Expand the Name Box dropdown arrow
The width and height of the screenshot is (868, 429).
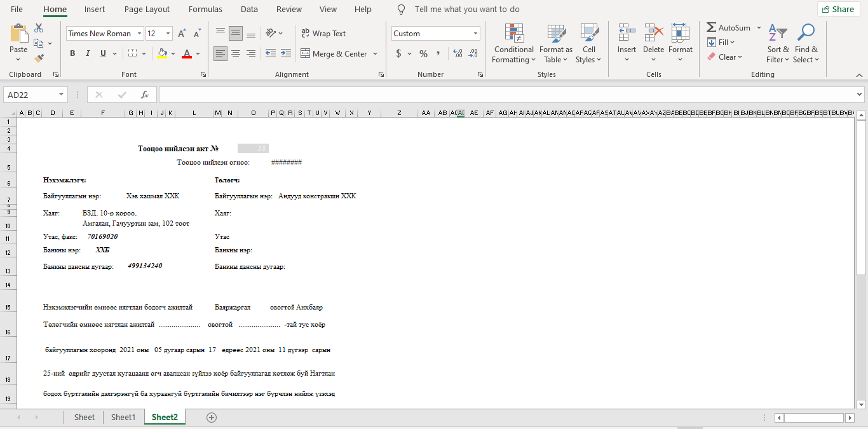[x=62, y=95]
